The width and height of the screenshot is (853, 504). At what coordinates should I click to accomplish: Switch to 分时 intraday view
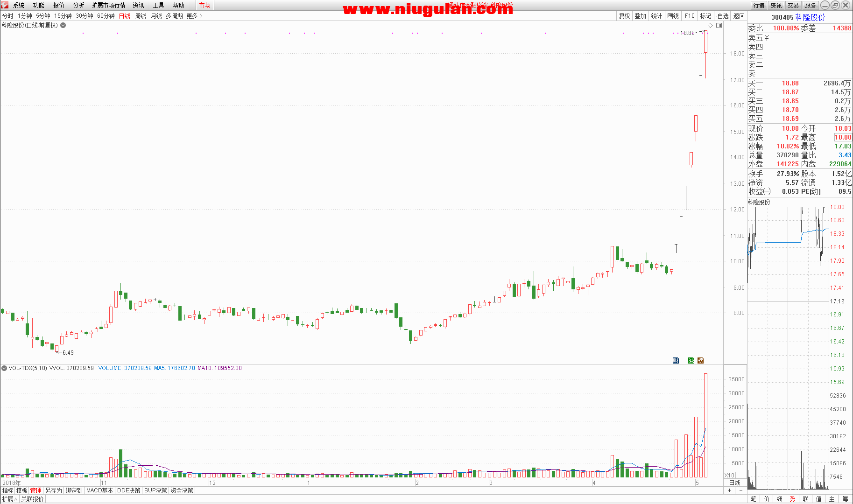pos(8,16)
